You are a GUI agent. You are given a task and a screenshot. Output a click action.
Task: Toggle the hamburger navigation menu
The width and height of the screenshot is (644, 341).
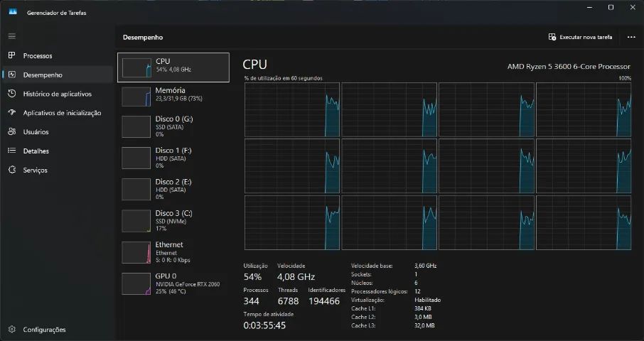coord(12,36)
